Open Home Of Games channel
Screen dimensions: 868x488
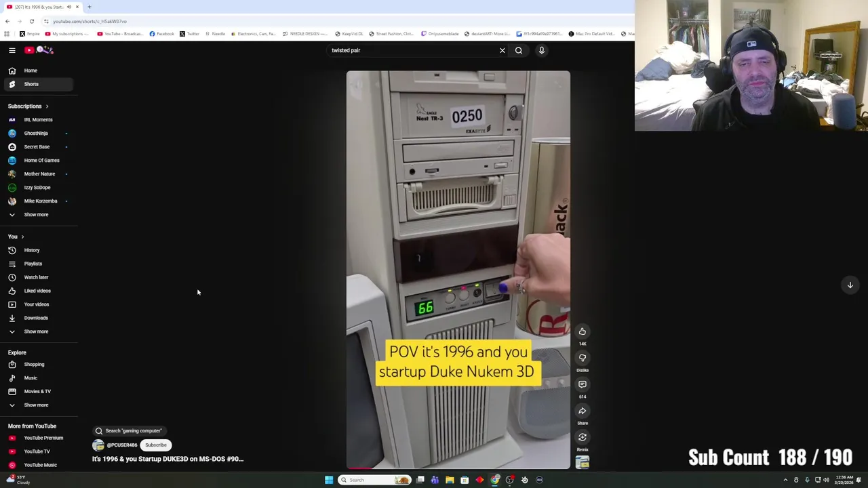(x=39, y=161)
